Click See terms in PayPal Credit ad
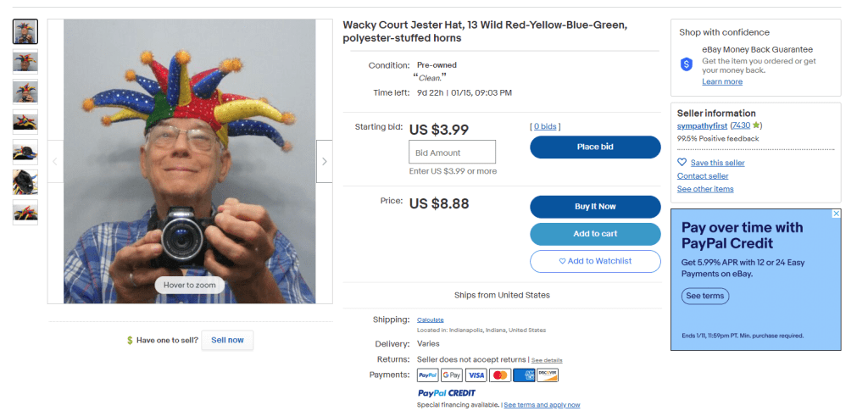This screenshot has height=411, width=868. coord(704,297)
